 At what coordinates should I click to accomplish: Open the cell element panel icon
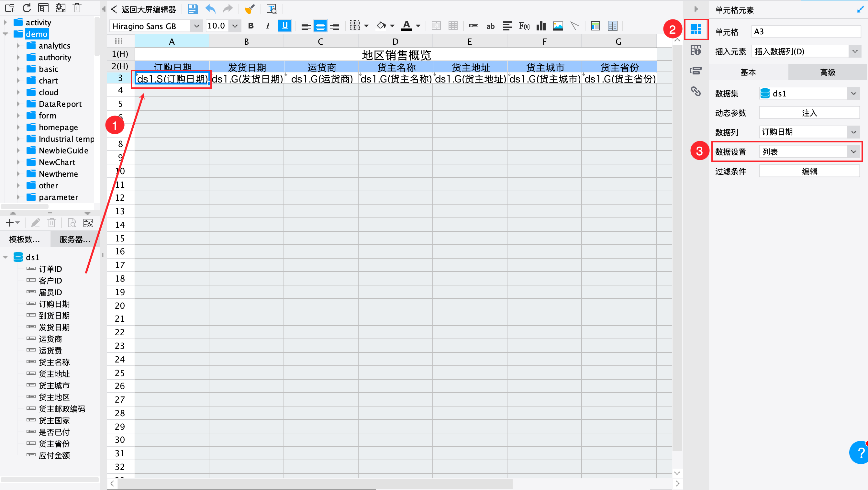pyautogui.click(x=696, y=29)
